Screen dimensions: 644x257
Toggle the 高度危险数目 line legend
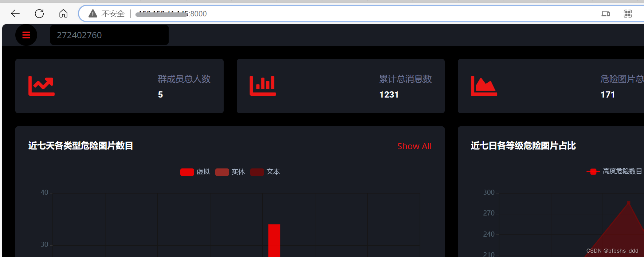tap(593, 171)
